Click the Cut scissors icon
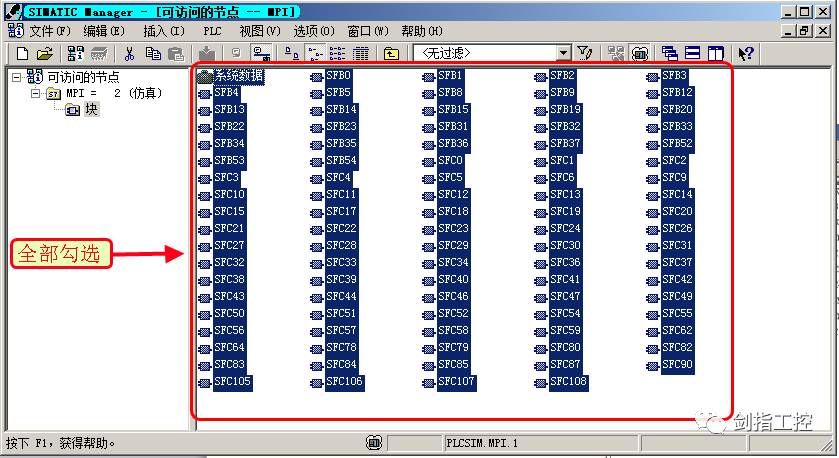839x458 pixels. click(129, 53)
